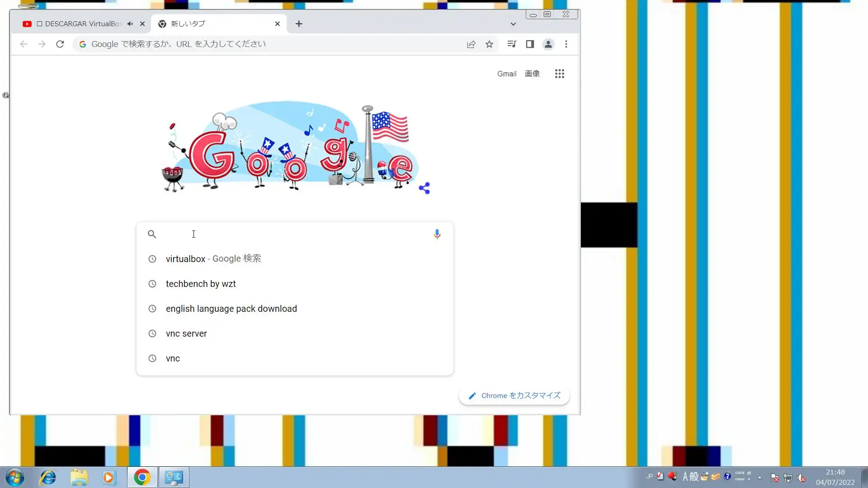Open the Chrome three-dot menu

tap(566, 44)
